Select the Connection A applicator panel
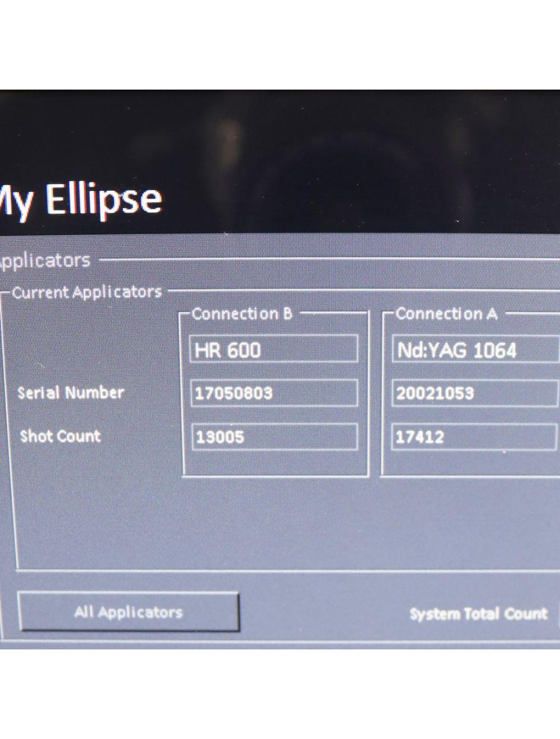 (x=473, y=392)
